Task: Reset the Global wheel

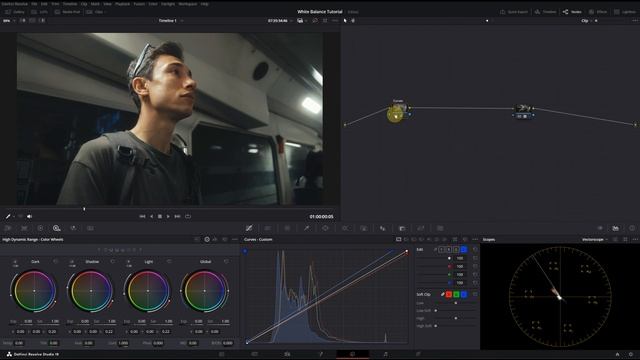Action: (226, 261)
